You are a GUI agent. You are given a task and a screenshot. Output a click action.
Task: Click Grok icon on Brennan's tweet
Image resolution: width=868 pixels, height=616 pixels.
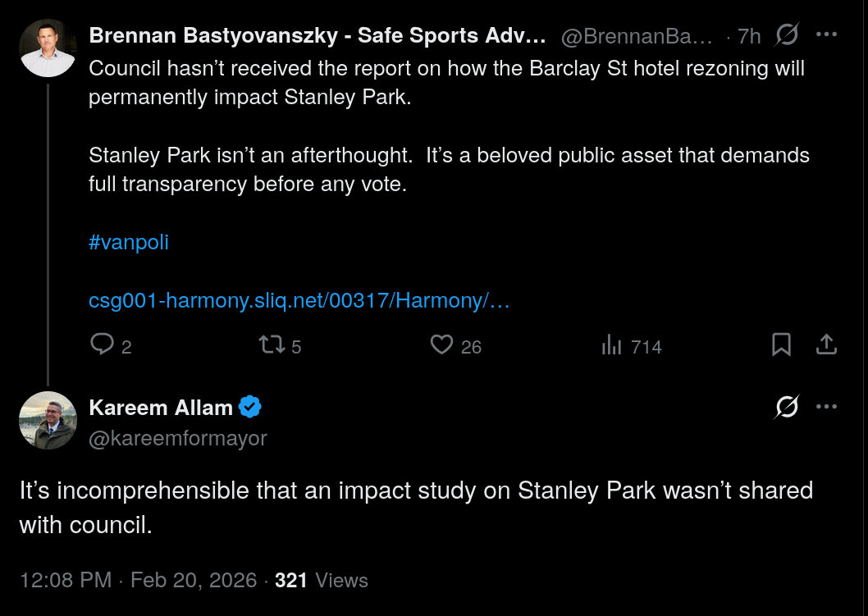tap(786, 35)
